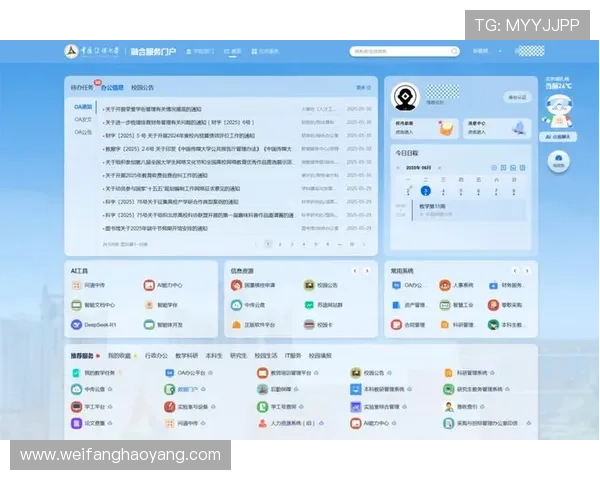Go to next page of 常用系统

point(527,271)
